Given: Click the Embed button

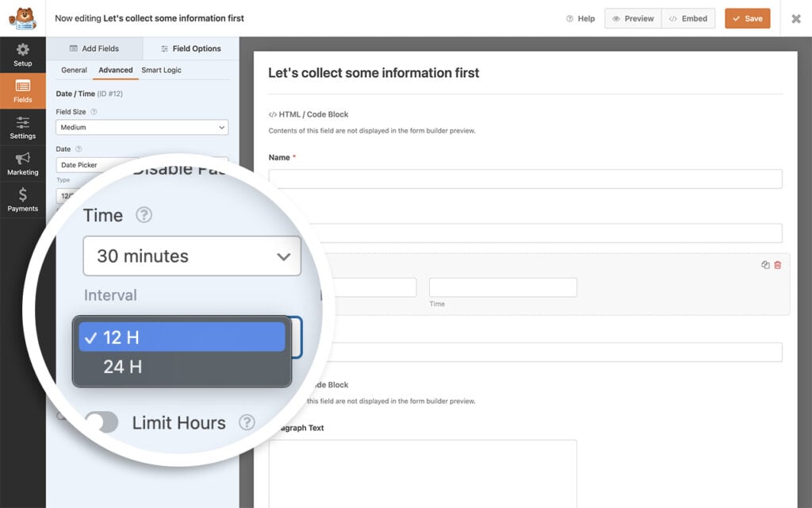Looking at the screenshot, I should (x=688, y=17).
